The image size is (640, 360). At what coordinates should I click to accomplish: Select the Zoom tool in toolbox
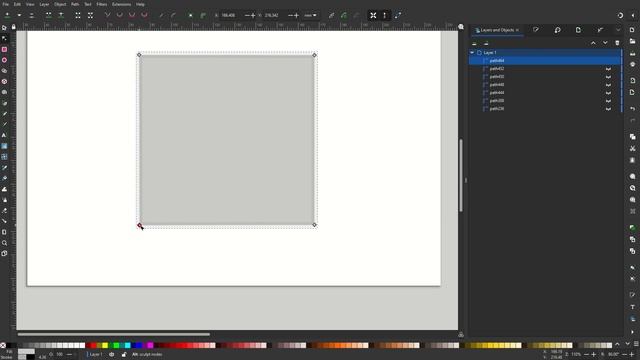4,243
